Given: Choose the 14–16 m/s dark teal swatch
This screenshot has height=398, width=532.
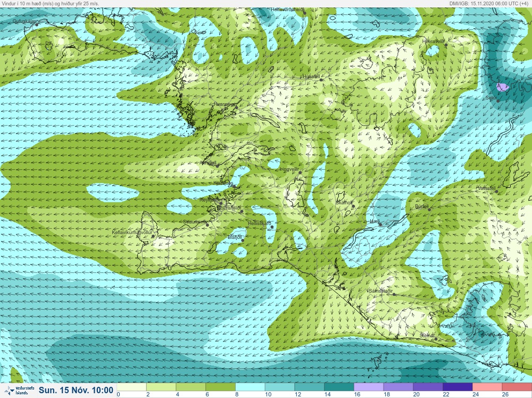Looking at the screenshot, I should (339, 387).
